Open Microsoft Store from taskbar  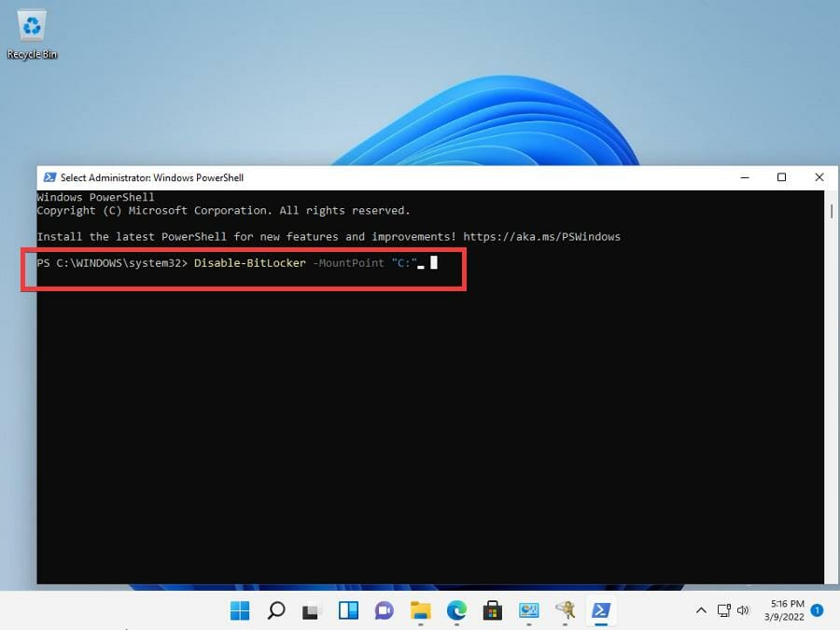[492, 610]
